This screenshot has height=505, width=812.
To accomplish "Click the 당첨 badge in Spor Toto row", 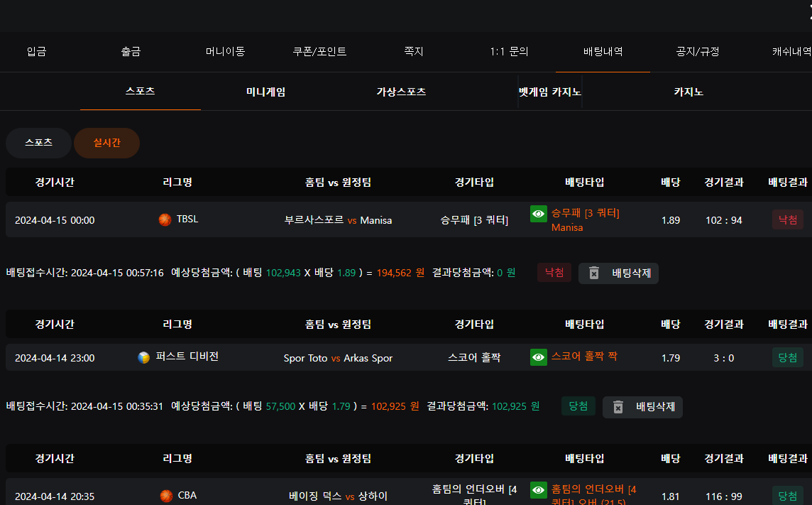I will [x=788, y=357].
